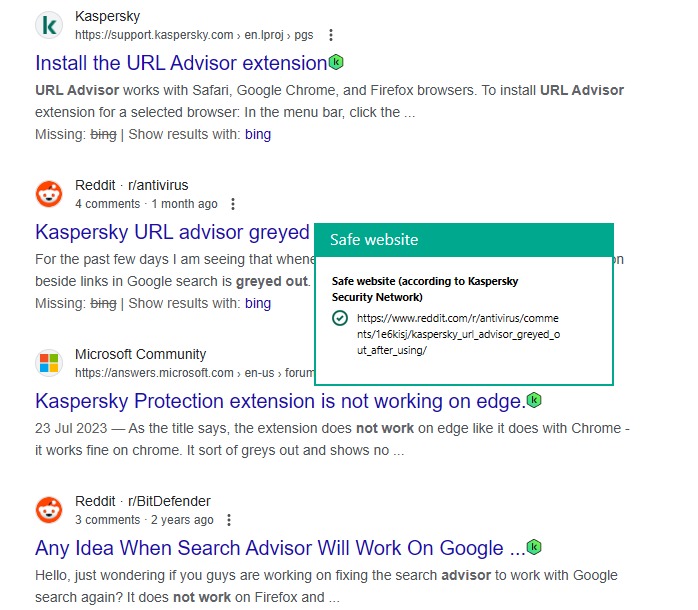The width and height of the screenshot is (698, 610).
Task: Open more options for Kaspersky support result
Action: tap(331, 35)
